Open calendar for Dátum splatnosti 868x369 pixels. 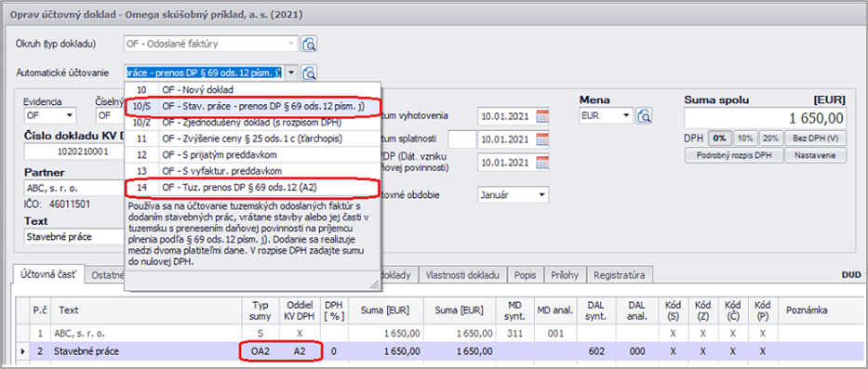pos(542,138)
